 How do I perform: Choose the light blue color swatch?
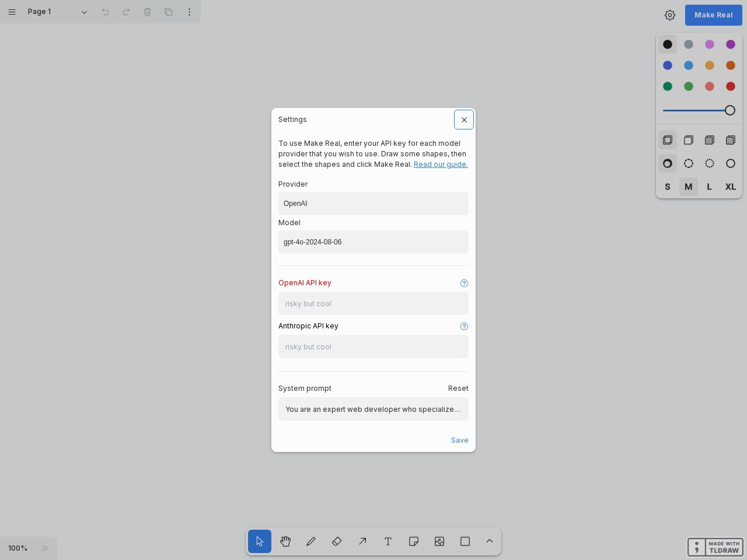point(689,65)
